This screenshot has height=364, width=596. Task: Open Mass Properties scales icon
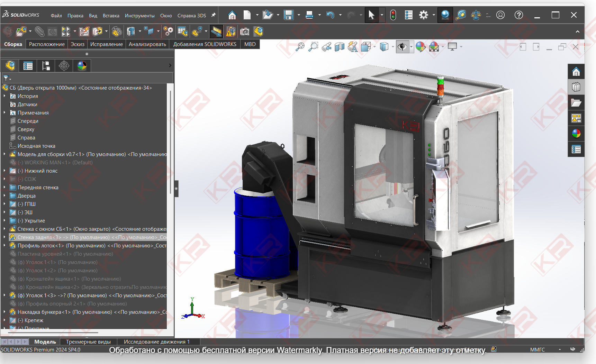(476, 15)
